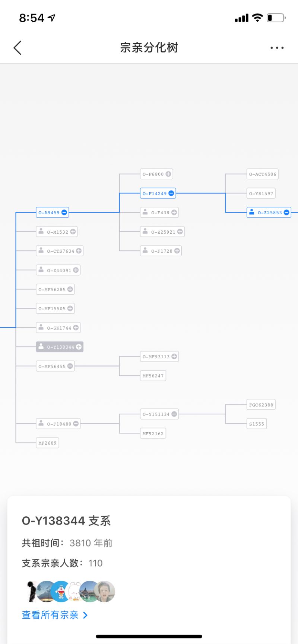Collapse the O-MF56455 branch
Image resolution: width=298 pixels, height=644 pixels.
(x=70, y=366)
